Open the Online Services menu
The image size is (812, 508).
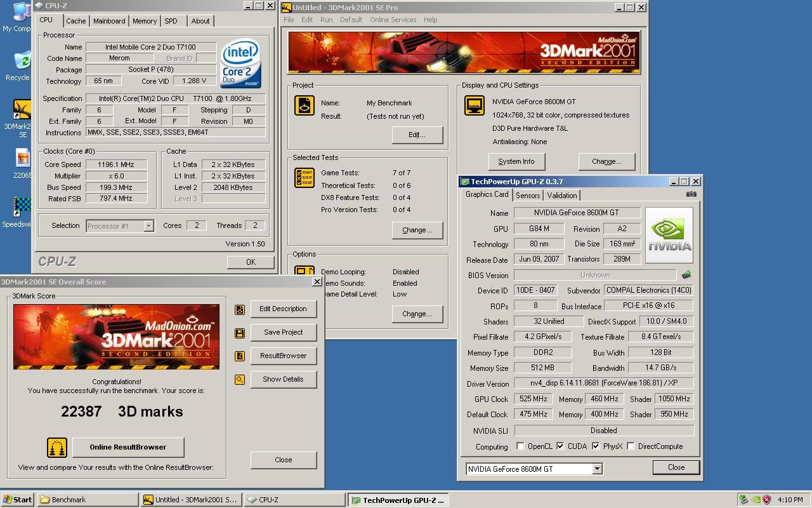tap(393, 20)
